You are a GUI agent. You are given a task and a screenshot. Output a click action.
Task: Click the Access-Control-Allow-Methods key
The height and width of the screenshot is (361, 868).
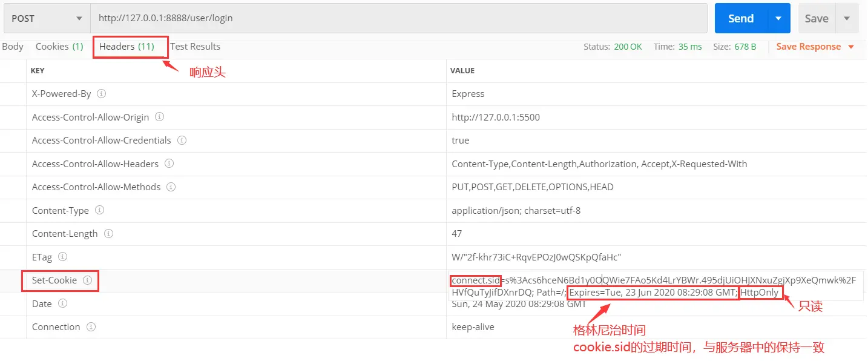(96, 187)
